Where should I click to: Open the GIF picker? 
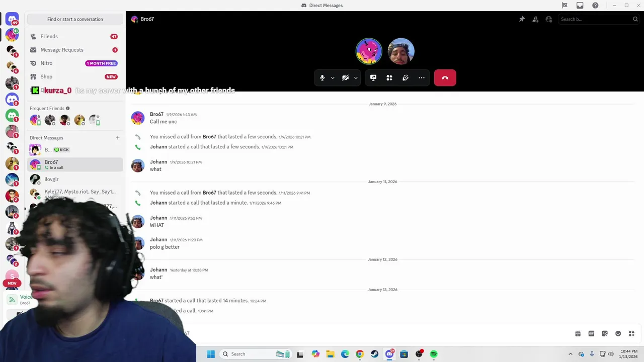pos(591,333)
